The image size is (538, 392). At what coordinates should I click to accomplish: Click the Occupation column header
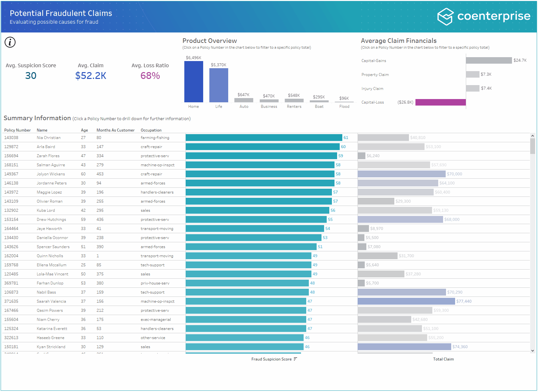pos(151,130)
